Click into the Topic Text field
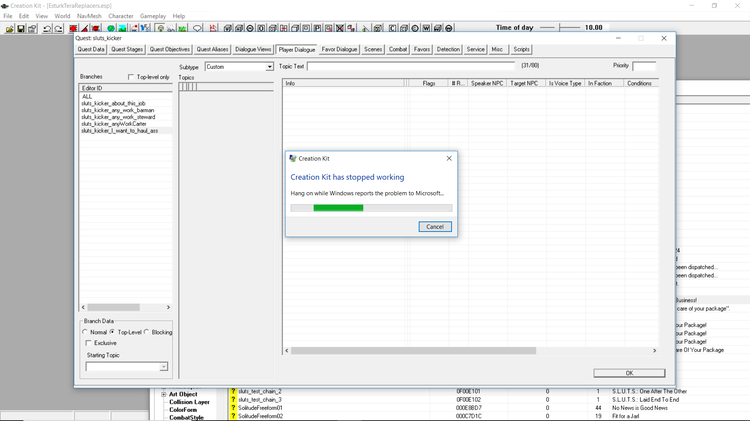 (411, 66)
